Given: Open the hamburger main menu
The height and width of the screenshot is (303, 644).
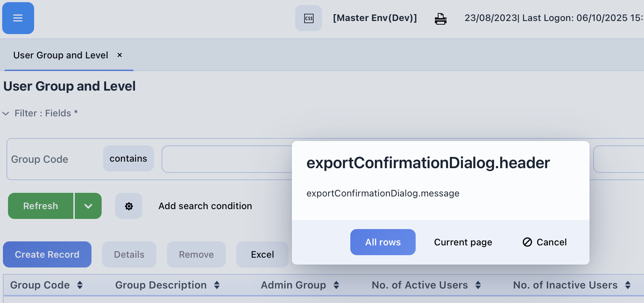Looking at the screenshot, I should coord(18,18).
